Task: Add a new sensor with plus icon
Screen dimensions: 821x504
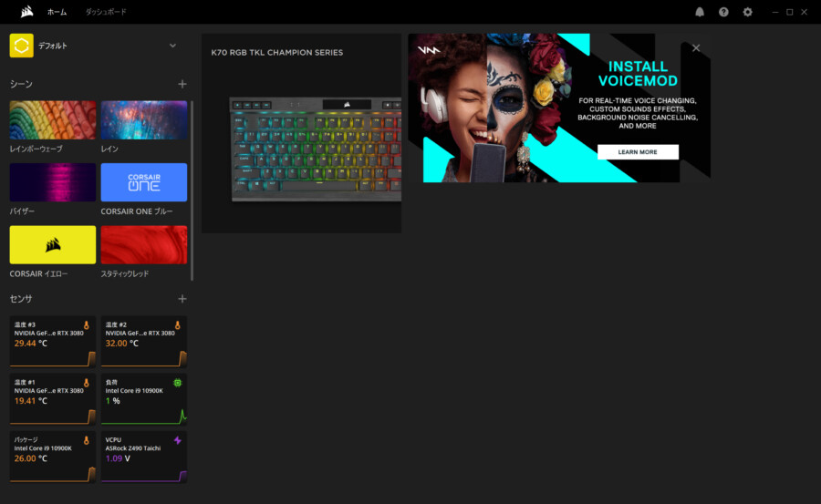Action: 182,299
